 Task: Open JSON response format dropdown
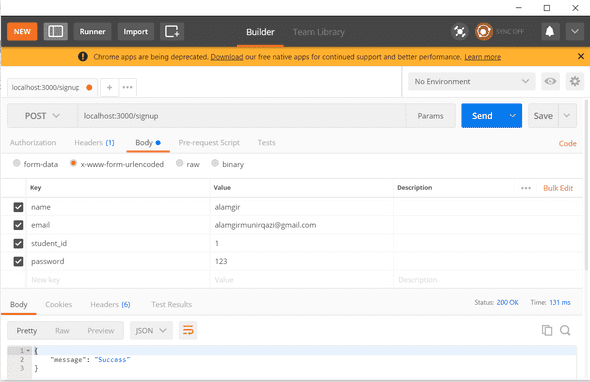151,330
